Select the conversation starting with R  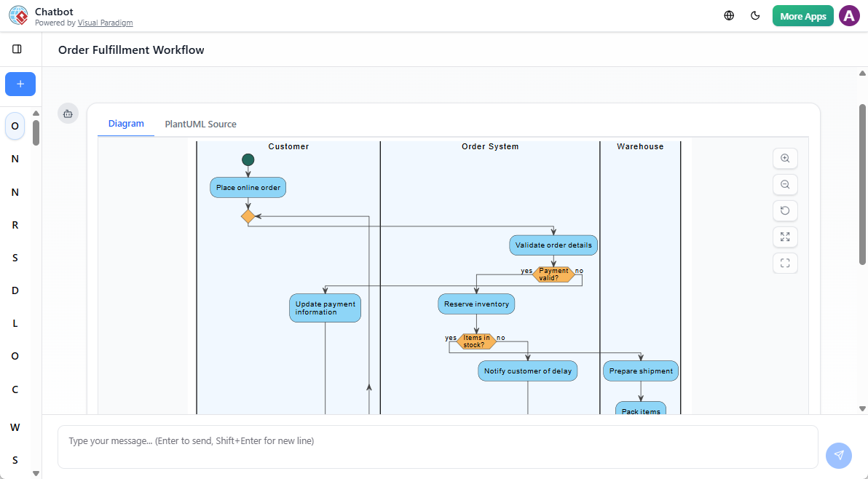point(15,224)
